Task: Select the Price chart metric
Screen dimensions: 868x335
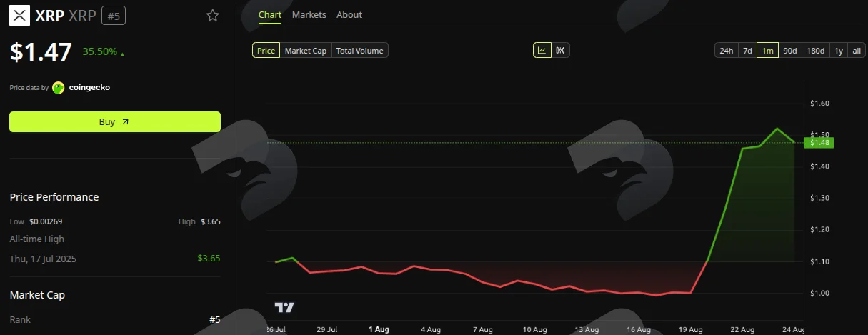Action: [x=266, y=51]
